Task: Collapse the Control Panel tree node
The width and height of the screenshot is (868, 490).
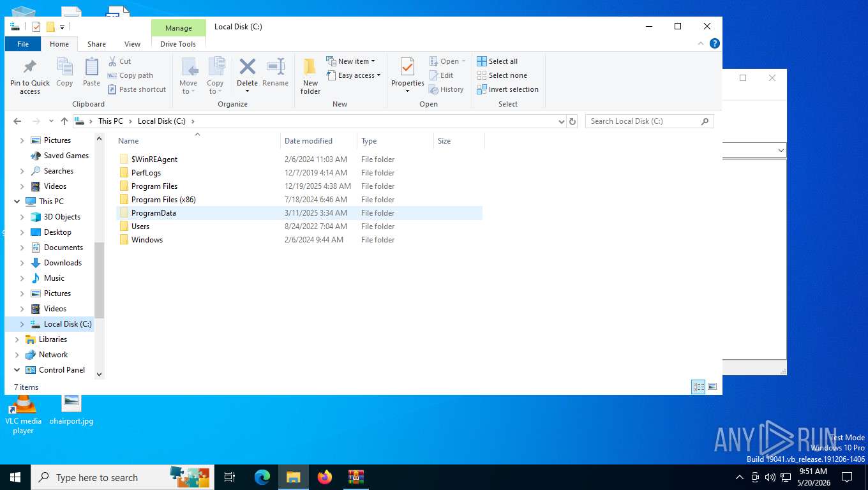Action: [17, 370]
